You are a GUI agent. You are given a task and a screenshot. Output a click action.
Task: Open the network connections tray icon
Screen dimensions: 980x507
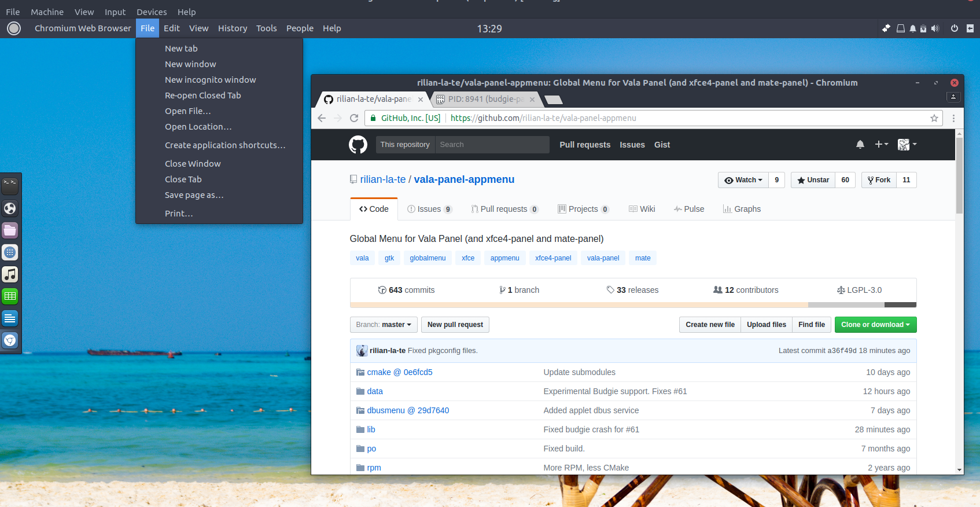tap(886, 28)
